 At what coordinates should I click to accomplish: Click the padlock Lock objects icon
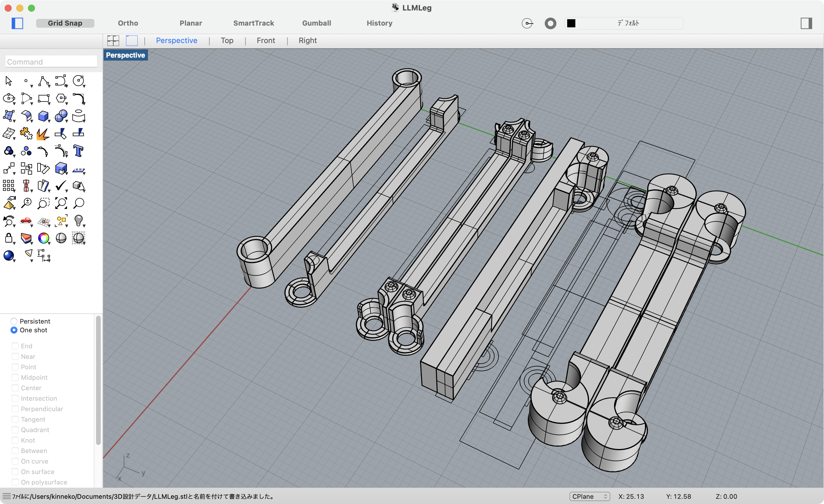tap(9, 238)
